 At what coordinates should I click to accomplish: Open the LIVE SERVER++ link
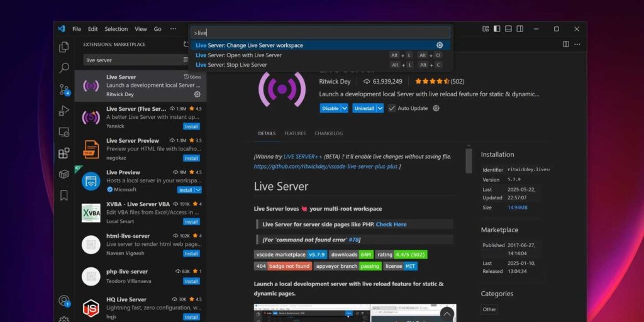coord(303,157)
